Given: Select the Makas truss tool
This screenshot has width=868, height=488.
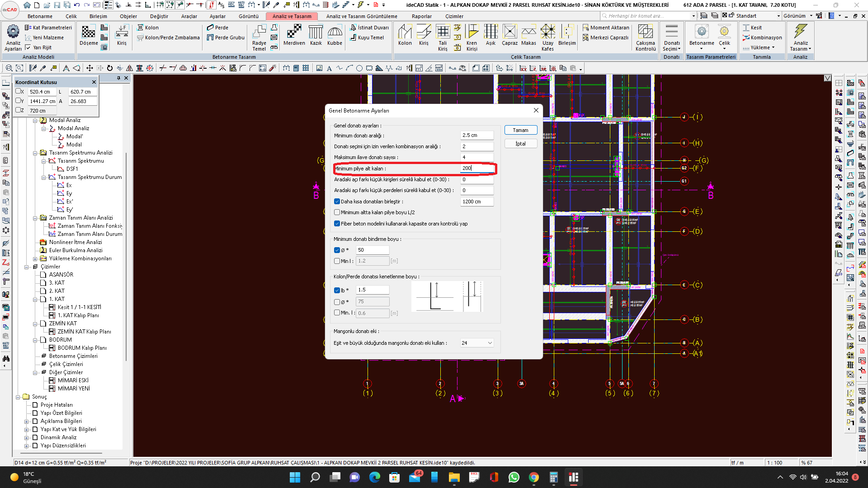Looking at the screenshot, I should [528, 36].
